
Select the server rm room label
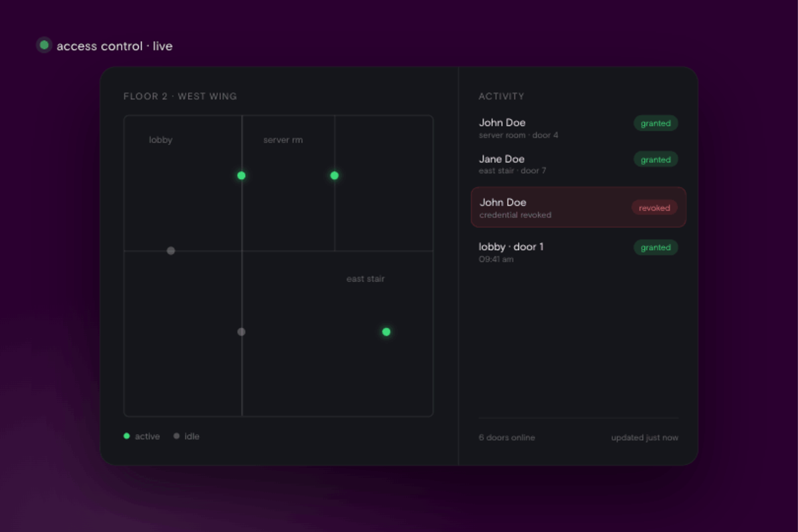[x=283, y=140]
